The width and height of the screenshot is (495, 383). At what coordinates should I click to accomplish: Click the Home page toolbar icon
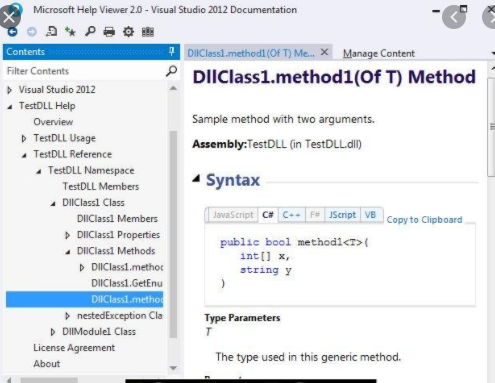coord(51,31)
